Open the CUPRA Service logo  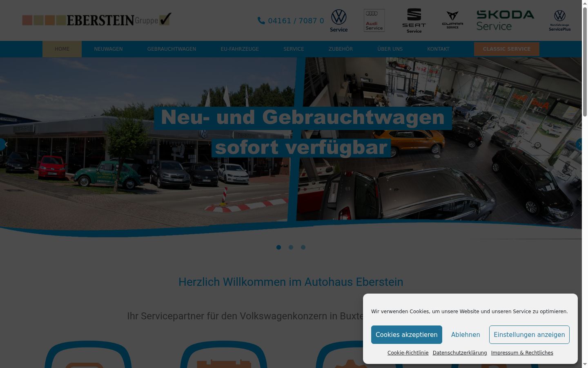452,20
